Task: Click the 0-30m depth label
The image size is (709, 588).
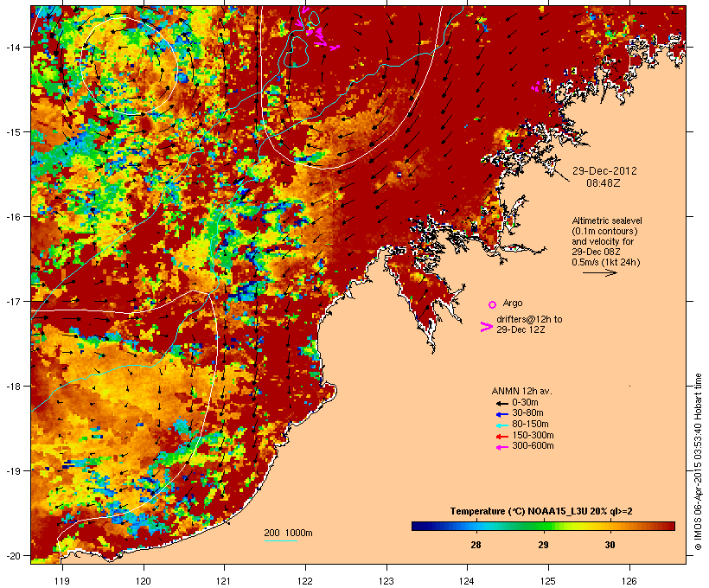Action: pyautogui.click(x=525, y=403)
